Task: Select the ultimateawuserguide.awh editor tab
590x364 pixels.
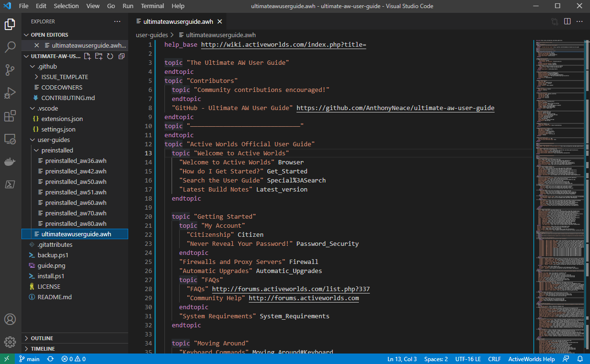Action: pyautogui.click(x=178, y=21)
